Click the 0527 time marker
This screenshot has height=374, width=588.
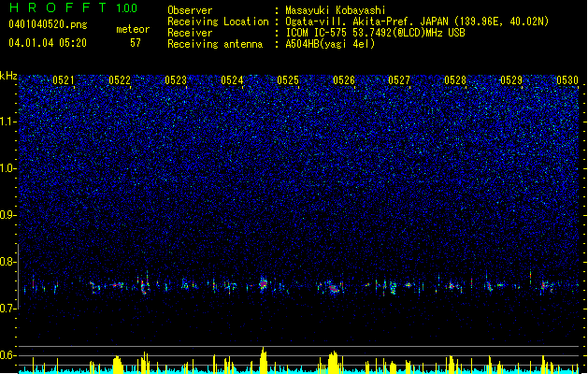point(399,80)
